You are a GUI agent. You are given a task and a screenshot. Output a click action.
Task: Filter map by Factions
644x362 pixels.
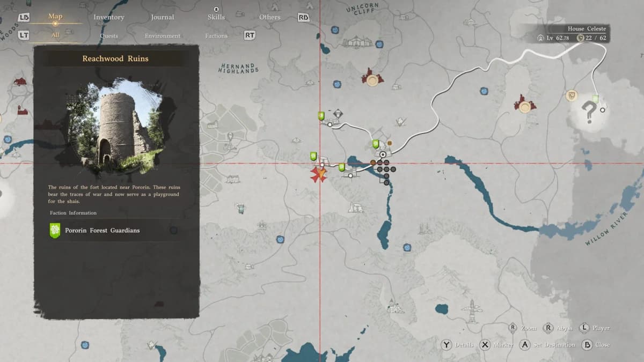point(216,36)
